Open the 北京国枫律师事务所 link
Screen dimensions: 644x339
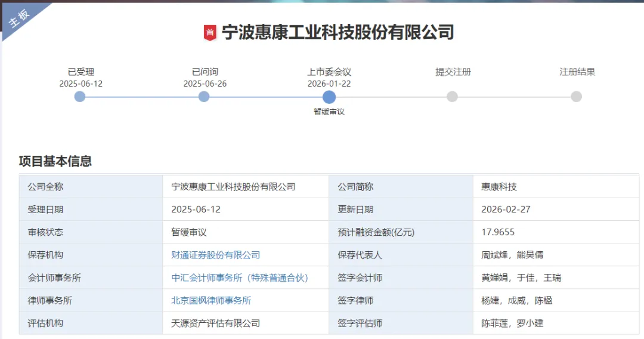211,300
